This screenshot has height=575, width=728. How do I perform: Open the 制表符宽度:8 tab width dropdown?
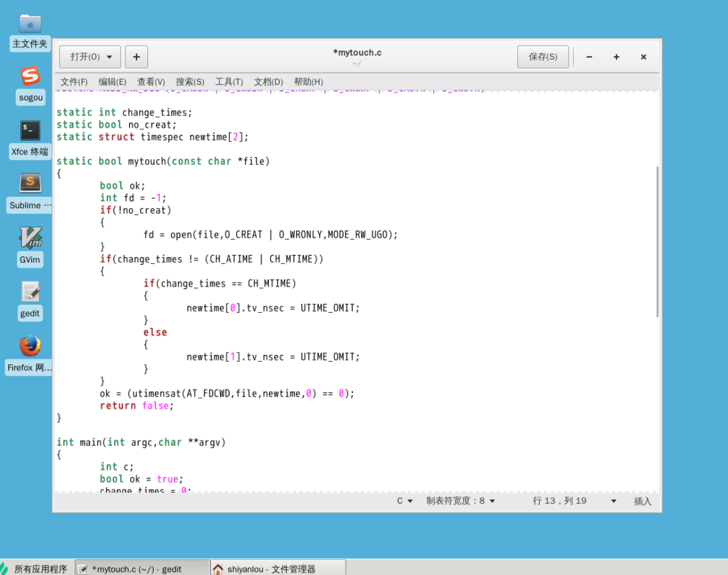point(460,501)
